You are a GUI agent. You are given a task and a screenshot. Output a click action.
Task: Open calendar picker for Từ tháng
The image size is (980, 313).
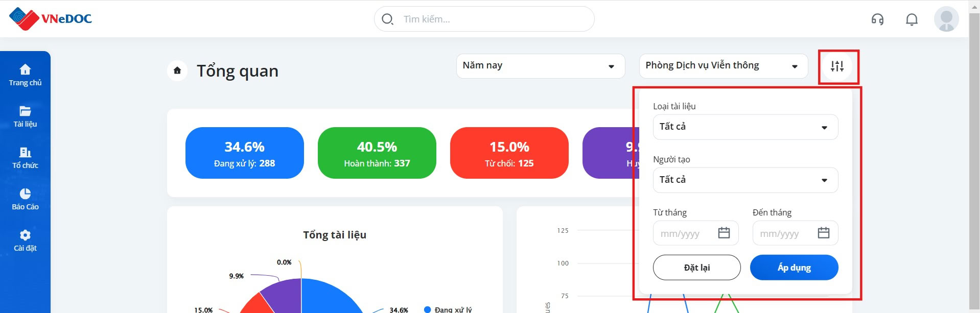click(x=724, y=233)
